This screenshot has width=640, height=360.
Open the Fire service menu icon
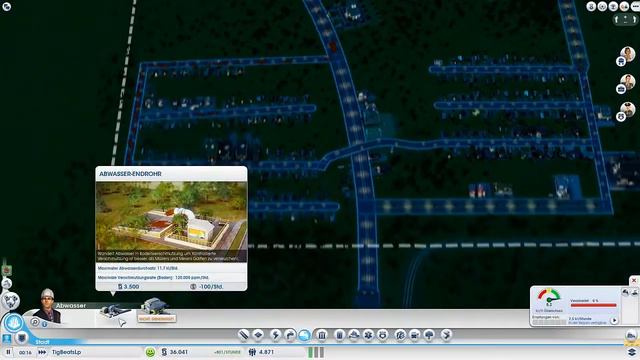[x=354, y=335]
